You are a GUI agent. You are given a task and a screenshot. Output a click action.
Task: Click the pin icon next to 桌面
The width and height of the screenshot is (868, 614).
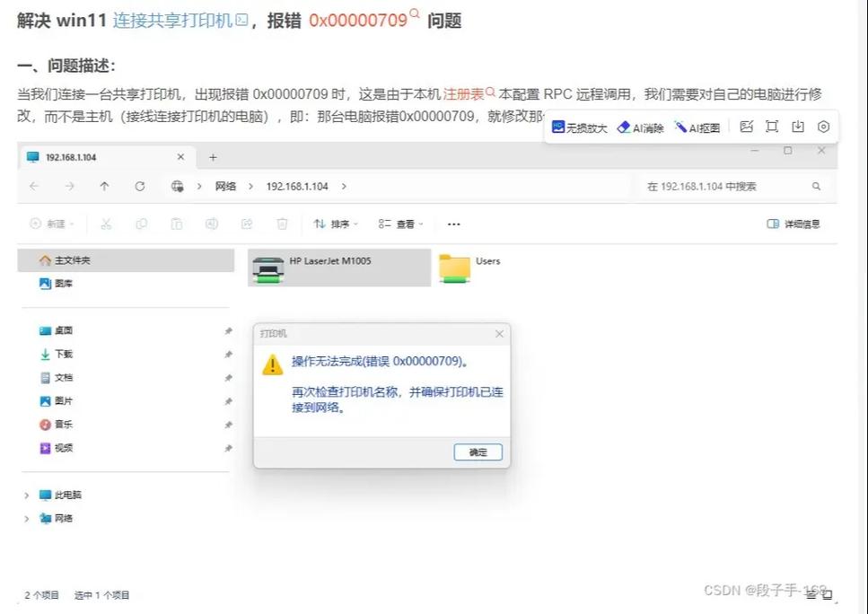click(x=228, y=330)
